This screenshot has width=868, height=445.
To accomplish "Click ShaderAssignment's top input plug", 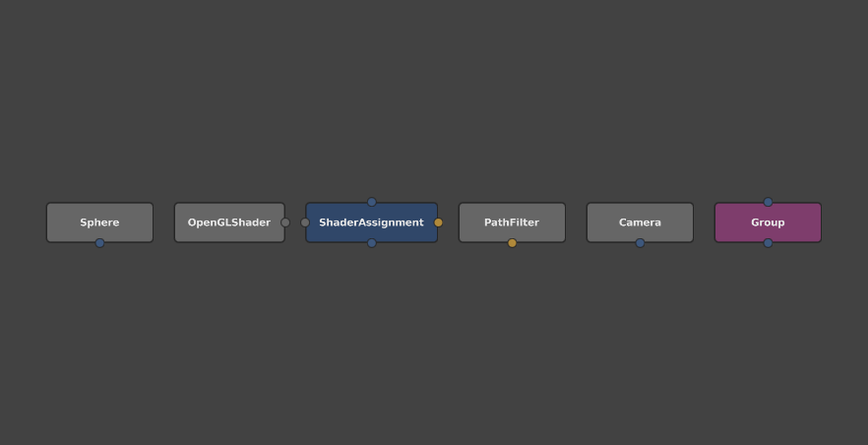I will click(371, 202).
